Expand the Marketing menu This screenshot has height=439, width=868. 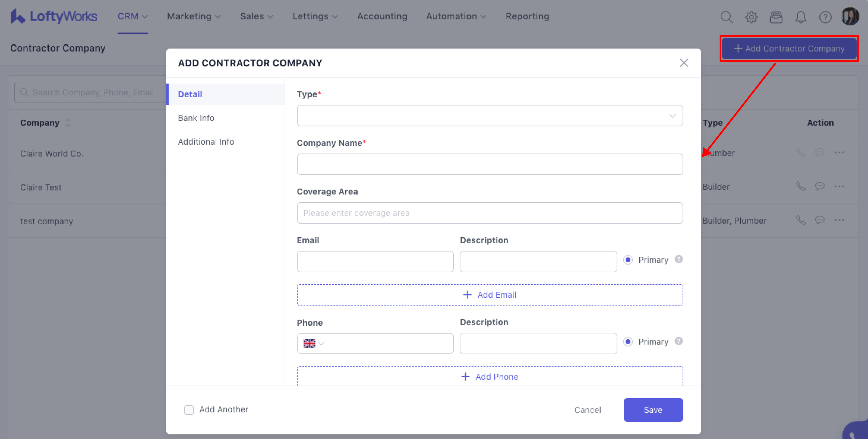coord(194,16)
